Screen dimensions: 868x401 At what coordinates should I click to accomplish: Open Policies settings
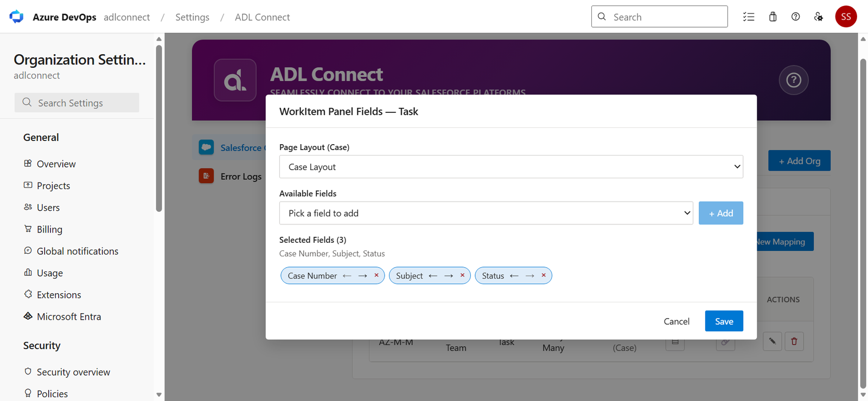tap(52, 393)
